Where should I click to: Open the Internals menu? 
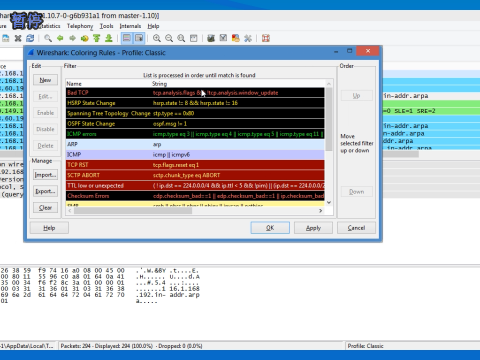130,26
